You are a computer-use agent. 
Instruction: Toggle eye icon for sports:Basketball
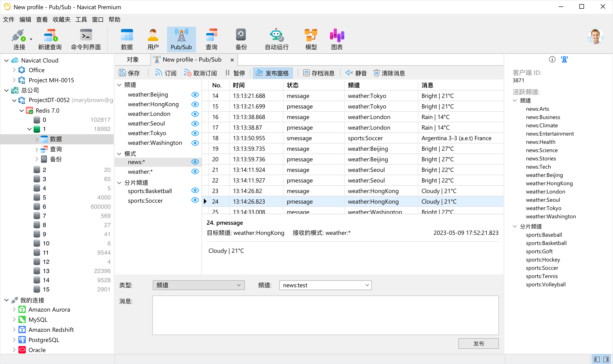click(x=195, y=190)
